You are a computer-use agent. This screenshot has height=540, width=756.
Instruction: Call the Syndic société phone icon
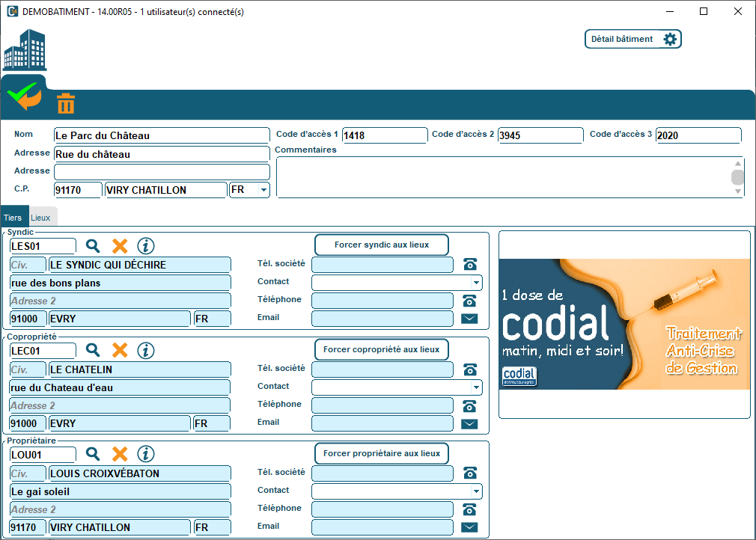point(469,264)
